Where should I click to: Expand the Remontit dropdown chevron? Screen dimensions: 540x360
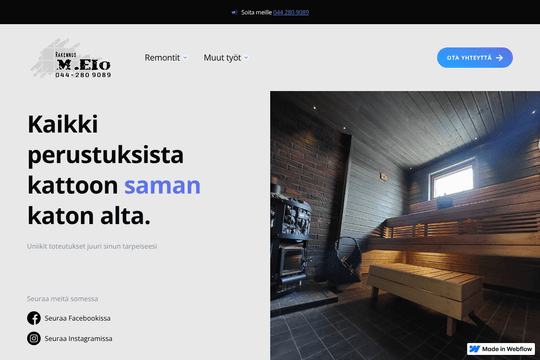[x=185, y=58]
